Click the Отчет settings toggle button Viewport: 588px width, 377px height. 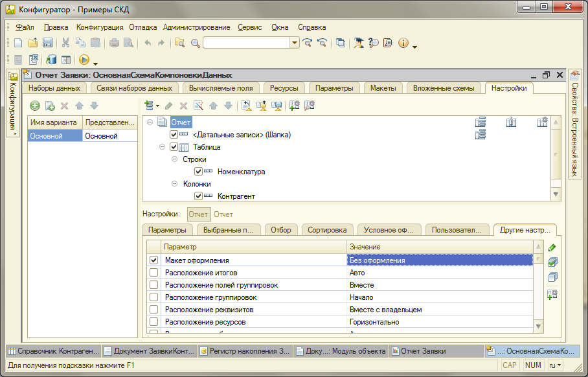click(199, 214)
